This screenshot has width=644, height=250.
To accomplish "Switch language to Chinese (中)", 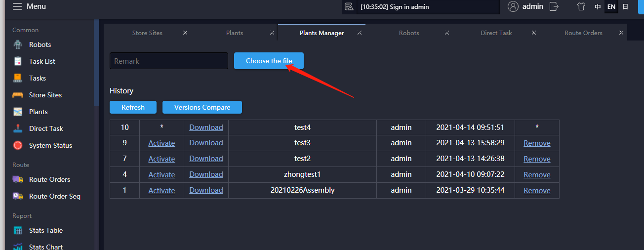I will (598, 7).
